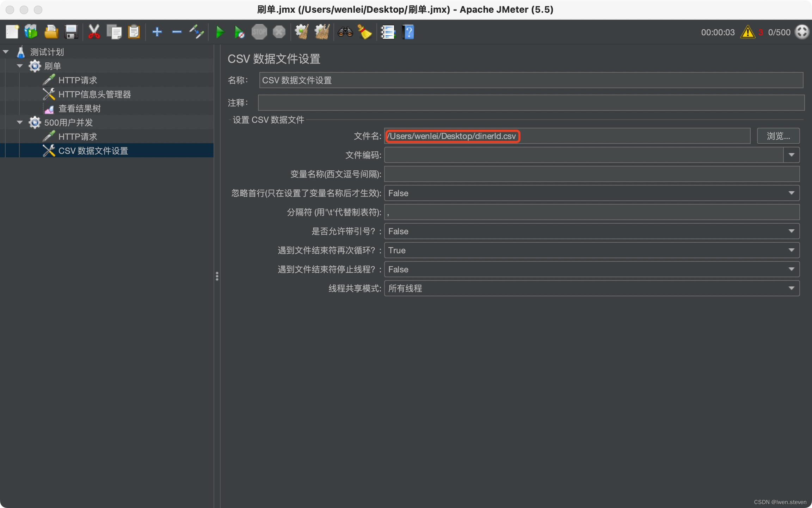Click the New test plan icon
Image resolution: width=812 pixels, height=508 pixels.
point(12,32)
